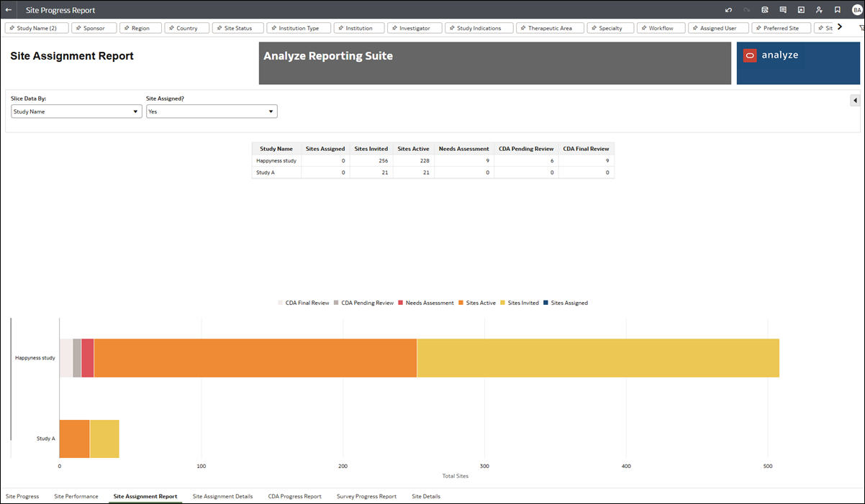Click the Needs Assessment column header
The height and width of the screenshot is (504, 865).
point(464,149)
